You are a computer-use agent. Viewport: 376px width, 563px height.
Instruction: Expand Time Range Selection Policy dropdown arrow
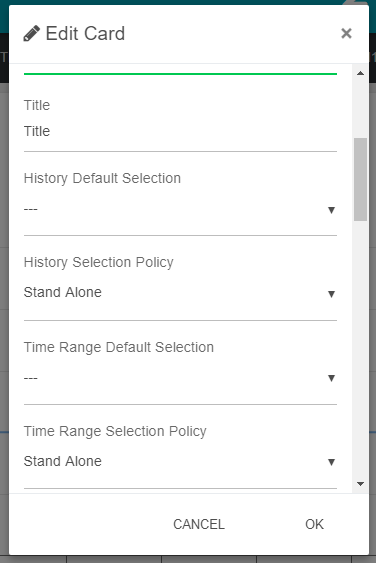click(331, 462)
